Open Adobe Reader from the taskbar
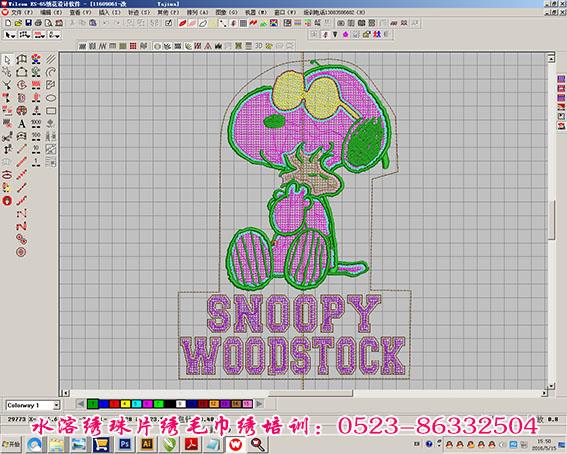The height and width of the screenshot is (454, 567). pyautogui.click(x=191, y=444)
